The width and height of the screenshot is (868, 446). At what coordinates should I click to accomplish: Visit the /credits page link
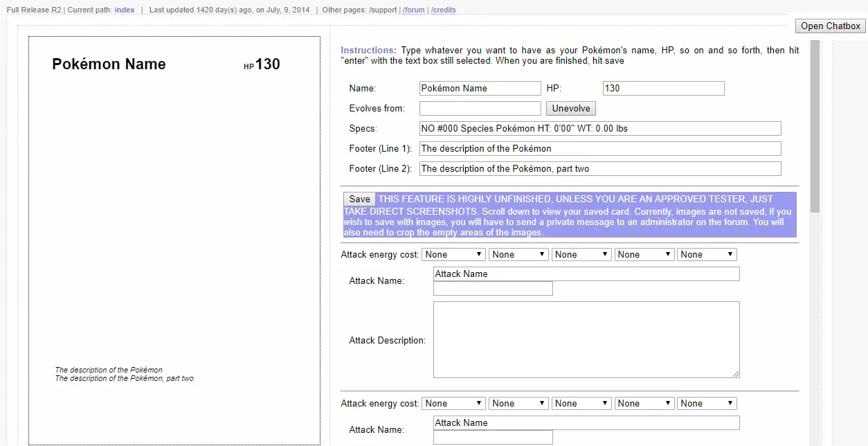tap(443, 10)
